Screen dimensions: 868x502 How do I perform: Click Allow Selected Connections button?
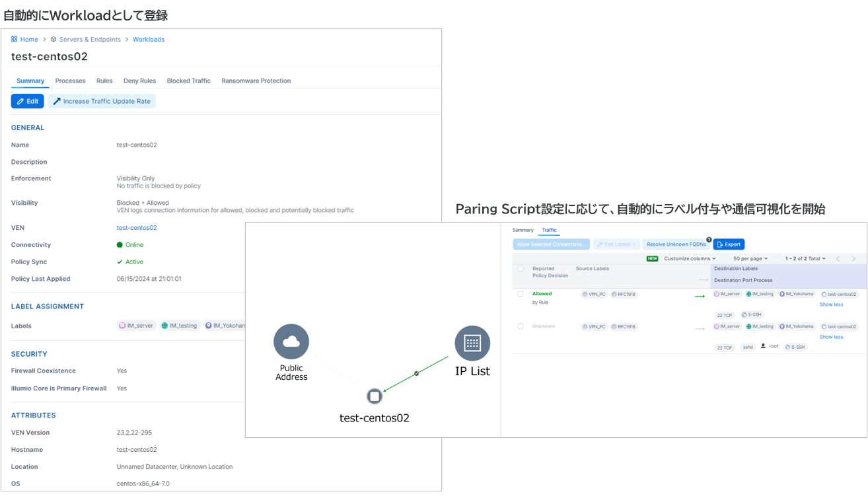[551, 244]
